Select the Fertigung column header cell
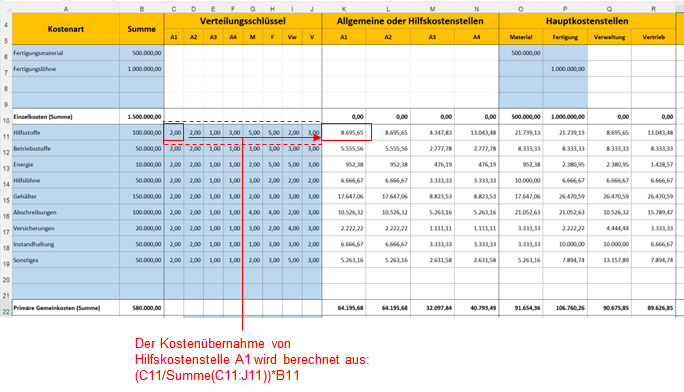Screen dimensions: 684x392 tap(565, 37)
